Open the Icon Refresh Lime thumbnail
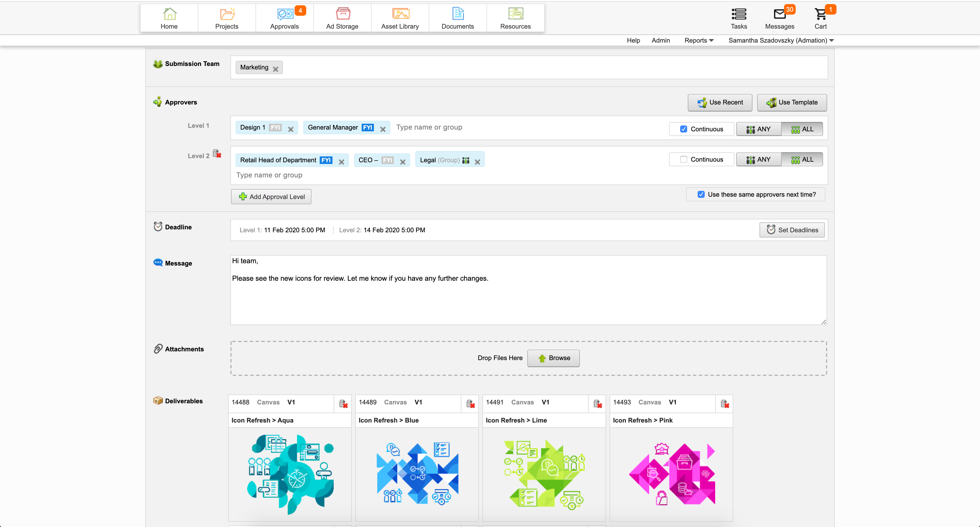Screen dimensions: 980x527 tap(544, 474)
